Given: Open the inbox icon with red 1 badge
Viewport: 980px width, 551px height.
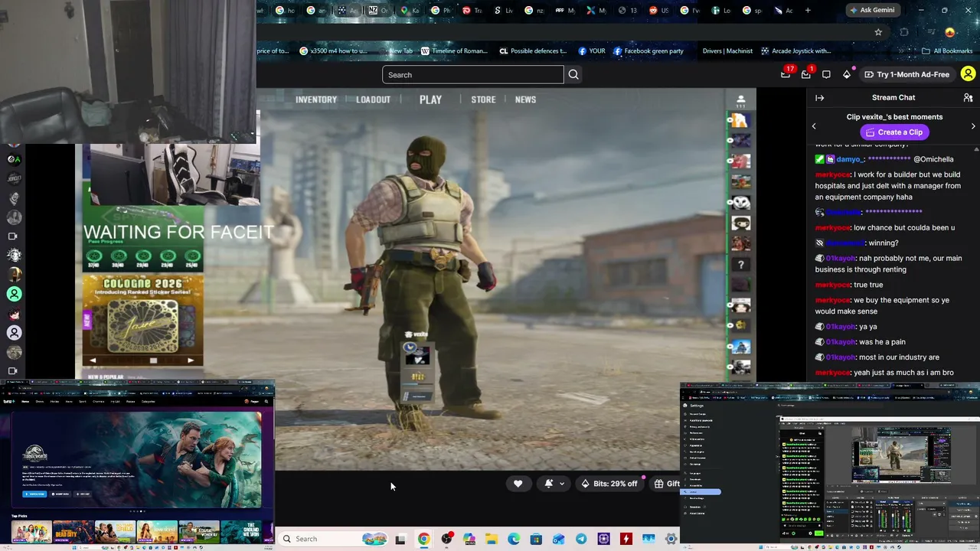Looking at the screenshot, I should point(806,74).
